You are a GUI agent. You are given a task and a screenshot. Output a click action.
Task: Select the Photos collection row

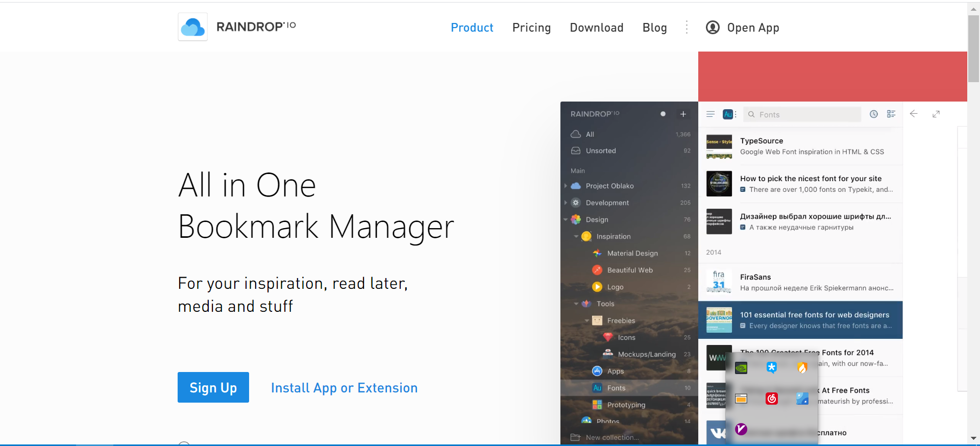point(629,421)
